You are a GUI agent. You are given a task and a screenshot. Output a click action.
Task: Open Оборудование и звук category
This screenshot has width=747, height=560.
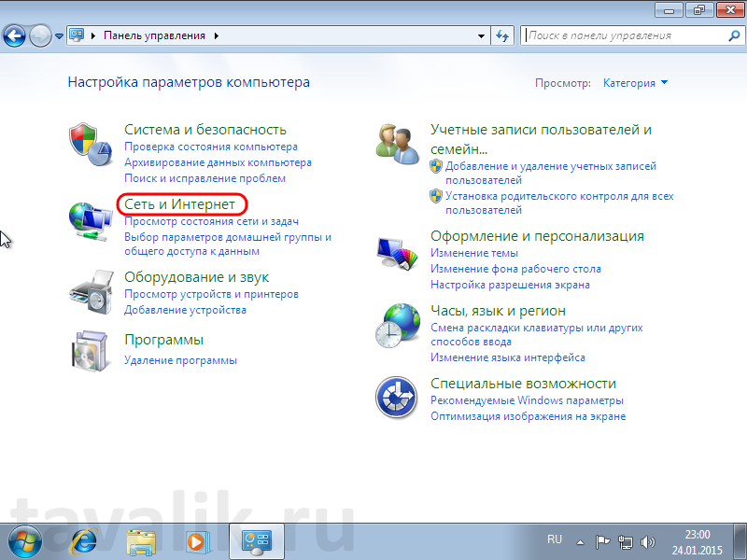(x=196, y=277)
